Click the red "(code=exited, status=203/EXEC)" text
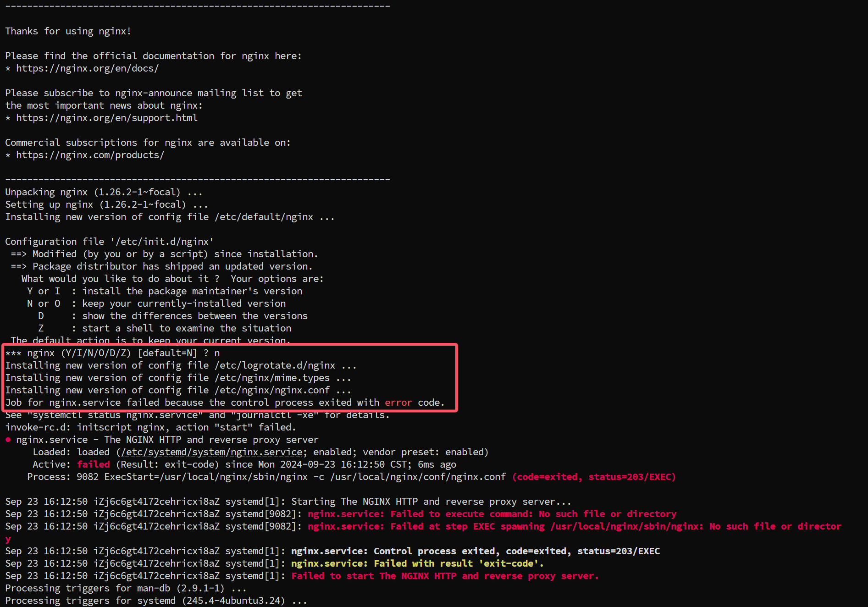Image resolution: width=868 pixels, height=607 pixels. tap(594, 477)
